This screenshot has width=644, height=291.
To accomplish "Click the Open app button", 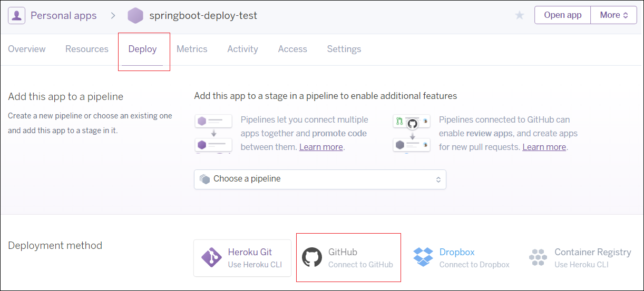I will [562, 15].
